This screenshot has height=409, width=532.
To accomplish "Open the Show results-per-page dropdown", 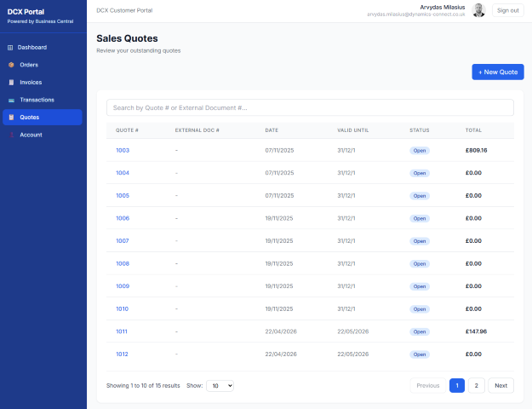I will click(x=220, y=385).
